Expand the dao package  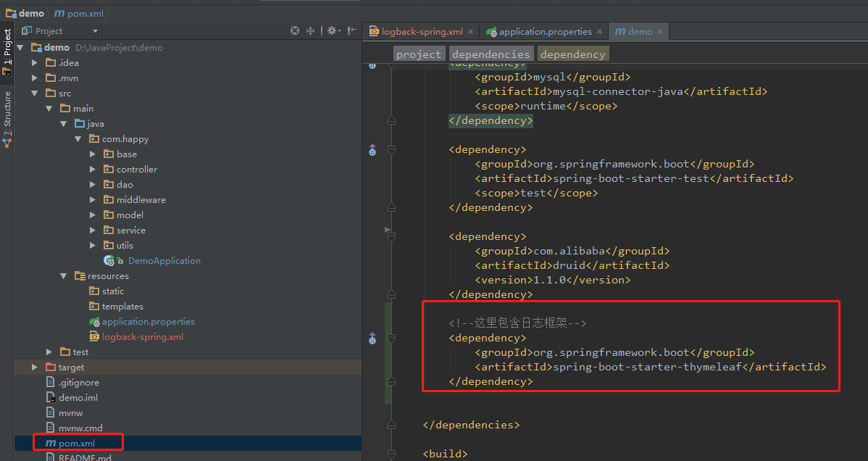point(93,185)
